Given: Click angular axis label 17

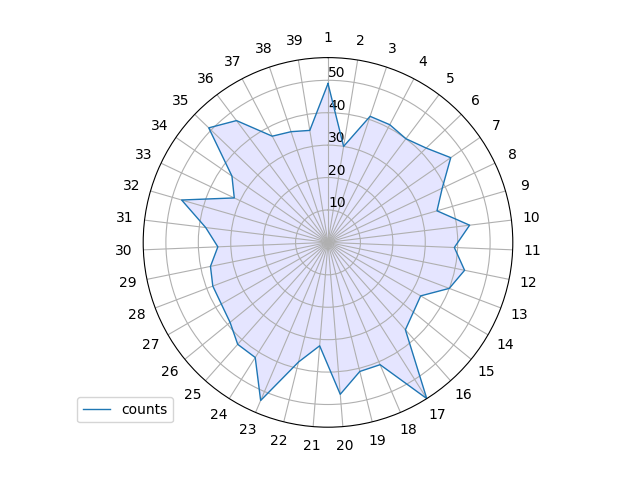Looking at the screenshot, I should (x=437, y=415).
